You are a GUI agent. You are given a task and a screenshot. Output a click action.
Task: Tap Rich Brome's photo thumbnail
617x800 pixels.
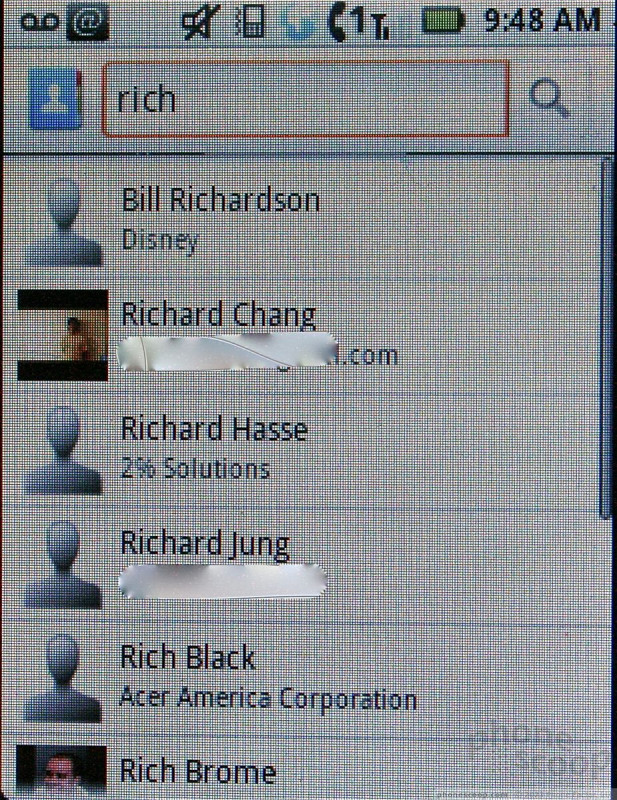click(x=62, y=771)
